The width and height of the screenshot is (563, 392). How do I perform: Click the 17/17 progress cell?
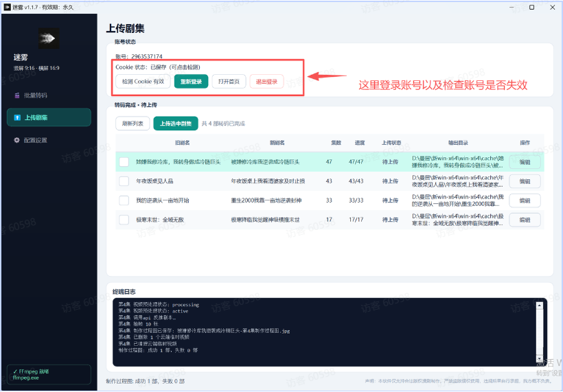pos(356,220)
